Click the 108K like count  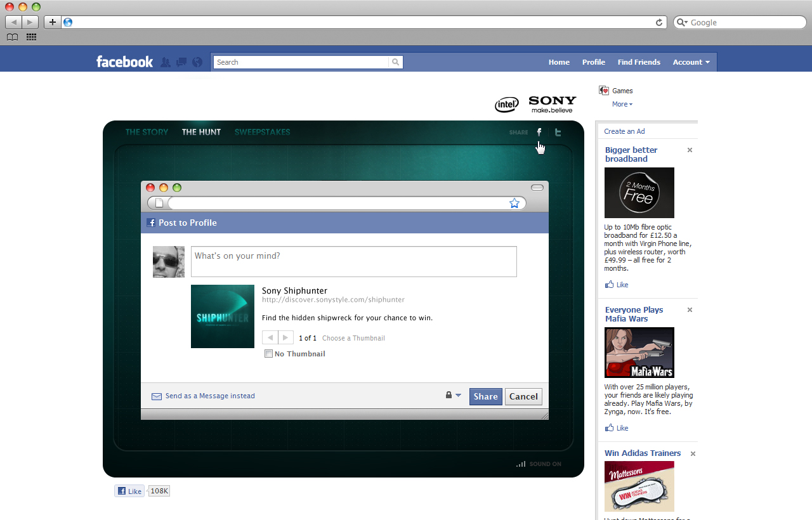pyautogui.click(x=159, y=491)
